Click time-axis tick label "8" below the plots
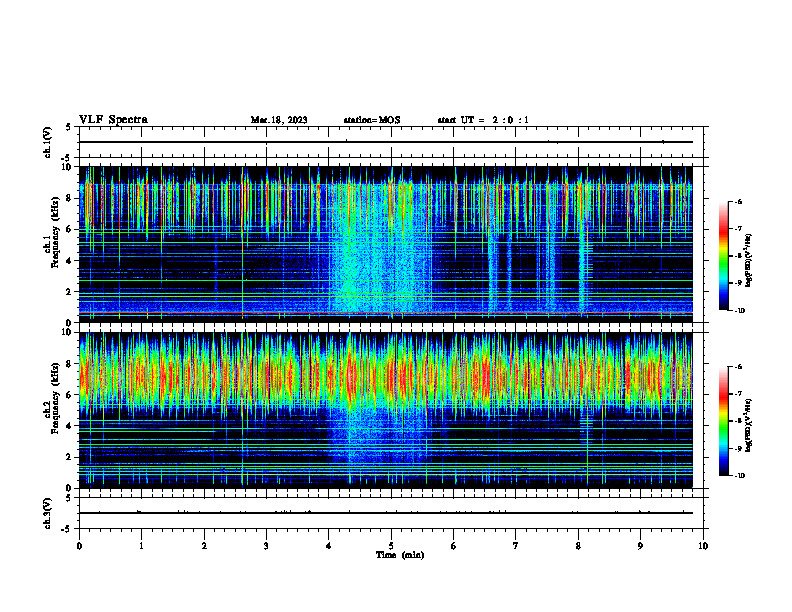This screenshot has width=792, height=612. tap(578, 546)
